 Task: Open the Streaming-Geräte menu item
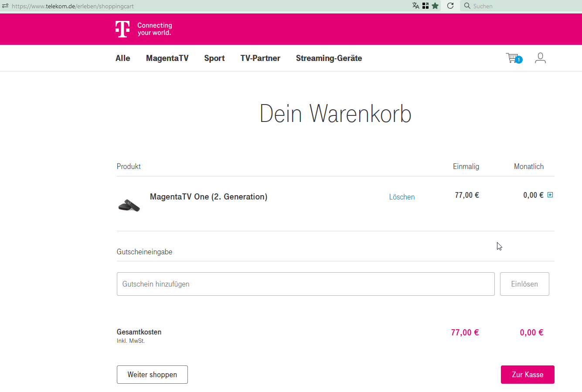coord(329,58)
